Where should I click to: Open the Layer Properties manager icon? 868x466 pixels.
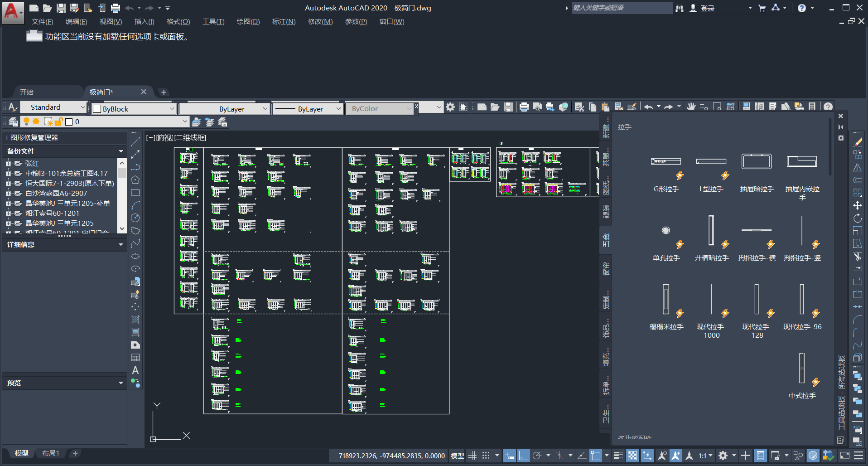pos(13,121)
